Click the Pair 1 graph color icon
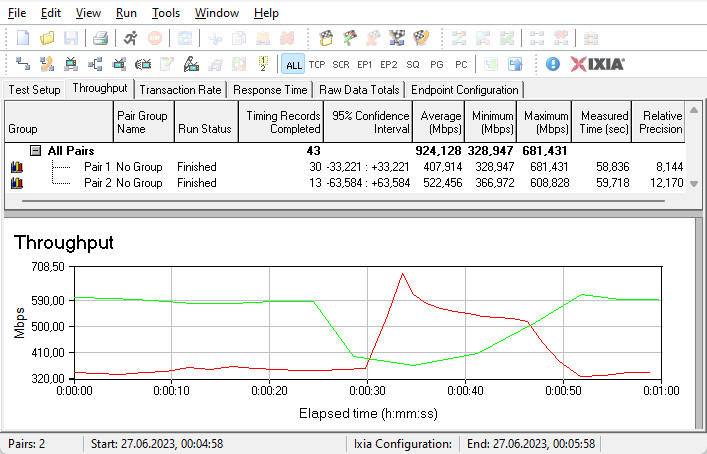This screenshot has width=707, height=454. (x=17, y=167)
